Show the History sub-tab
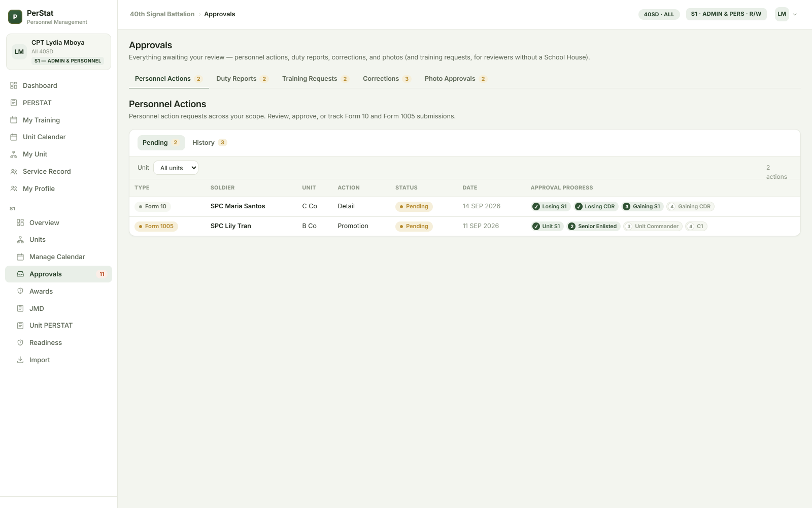Viewport: 812px width, 508px height. (209, 143)
